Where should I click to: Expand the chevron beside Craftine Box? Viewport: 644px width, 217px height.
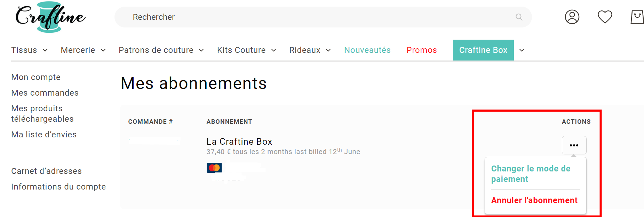(x=522, y=50)
